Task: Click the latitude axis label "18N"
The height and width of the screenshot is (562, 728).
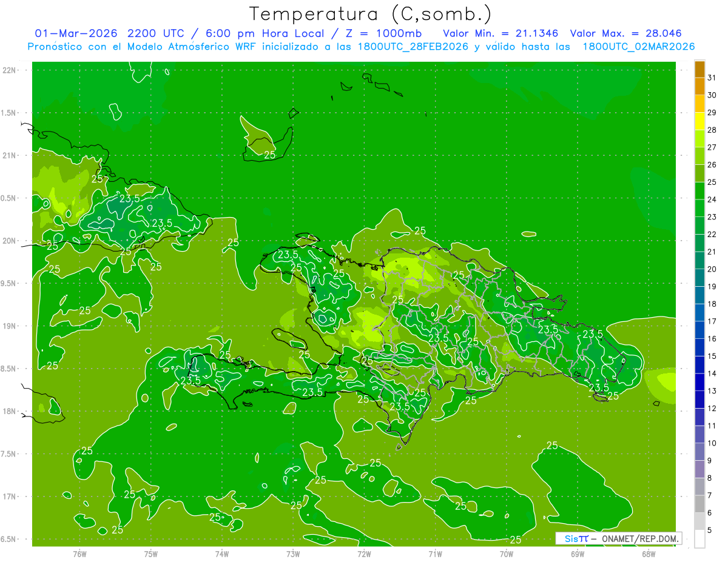Action: tap(10, 412)
